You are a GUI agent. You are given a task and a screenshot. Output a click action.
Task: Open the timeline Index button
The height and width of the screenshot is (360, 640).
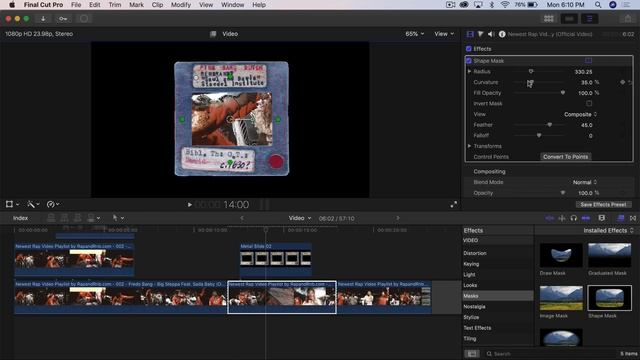20,218
